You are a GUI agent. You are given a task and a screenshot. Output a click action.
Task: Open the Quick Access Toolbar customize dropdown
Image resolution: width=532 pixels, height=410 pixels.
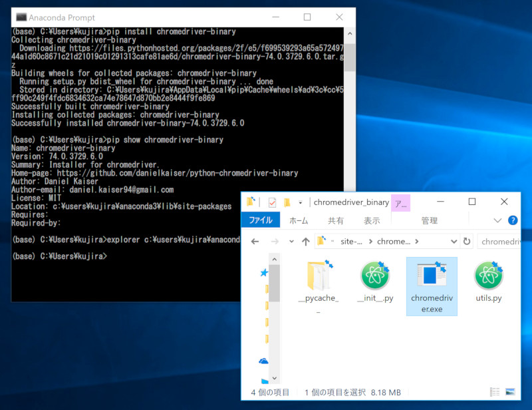[300, 202]
